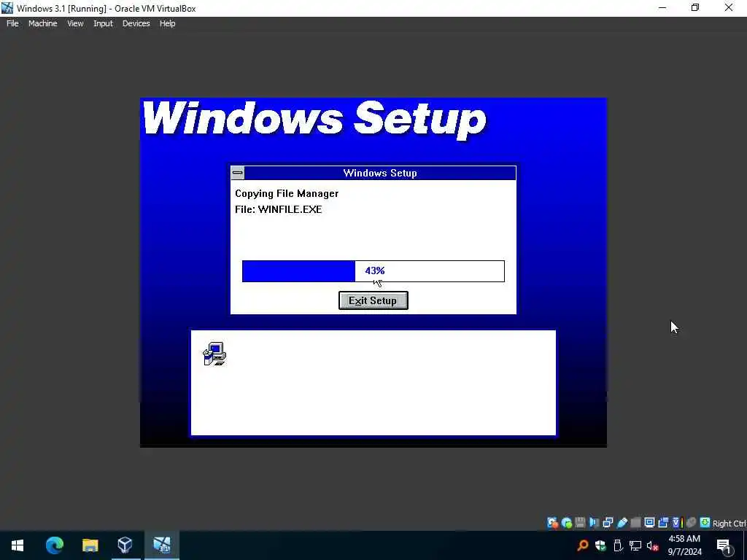
Task: Click the shared folders indicator icon
Action: (635, 523)
